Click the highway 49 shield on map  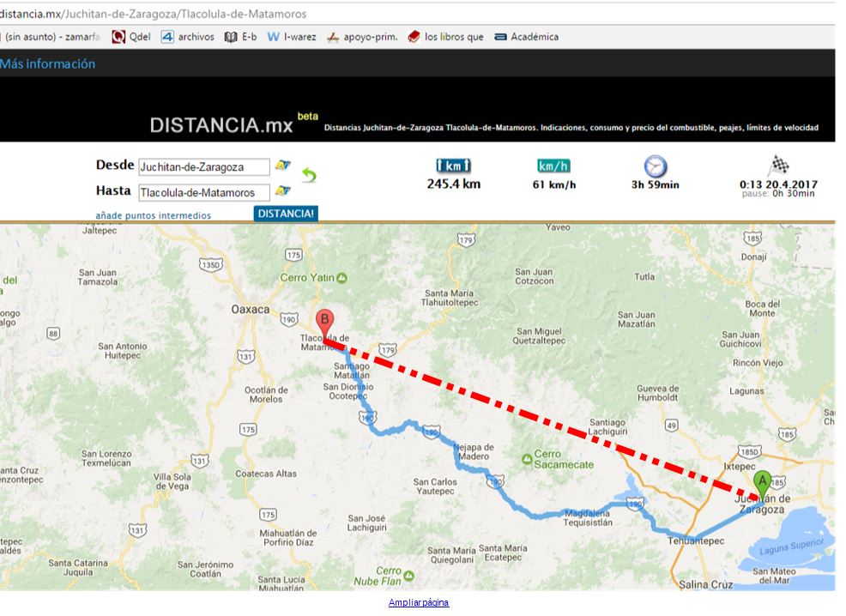671,426
